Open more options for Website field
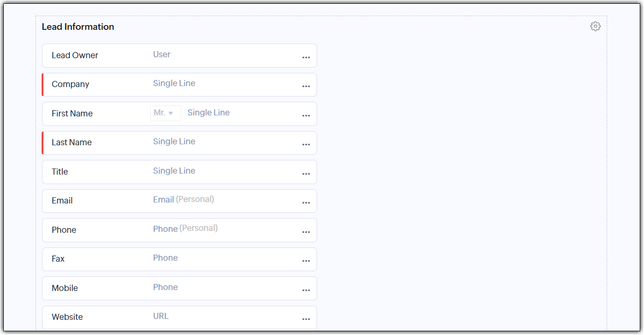This screenshot has height=335, width=644. click(x=306, y=319)
